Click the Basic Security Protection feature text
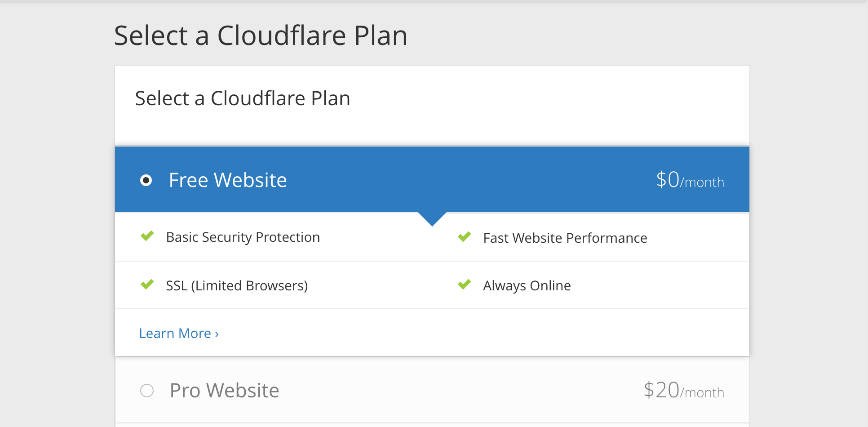Screen dimensions: 868x427 tap(243, 237)
